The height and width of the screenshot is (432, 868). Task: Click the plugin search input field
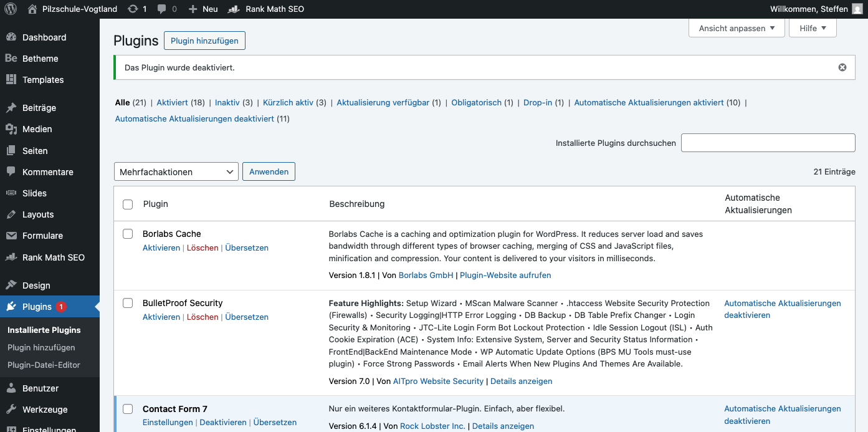click(x=768, y=143)
